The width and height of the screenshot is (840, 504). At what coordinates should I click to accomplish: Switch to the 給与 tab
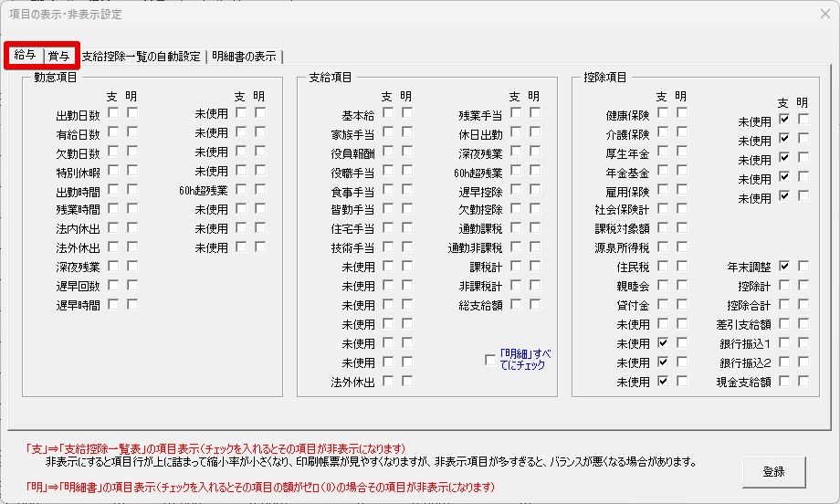(x=26, y=56)
